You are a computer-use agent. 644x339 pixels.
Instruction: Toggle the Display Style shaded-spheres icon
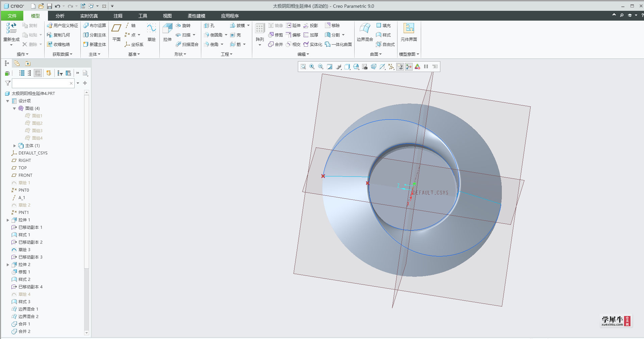[338, 67]
